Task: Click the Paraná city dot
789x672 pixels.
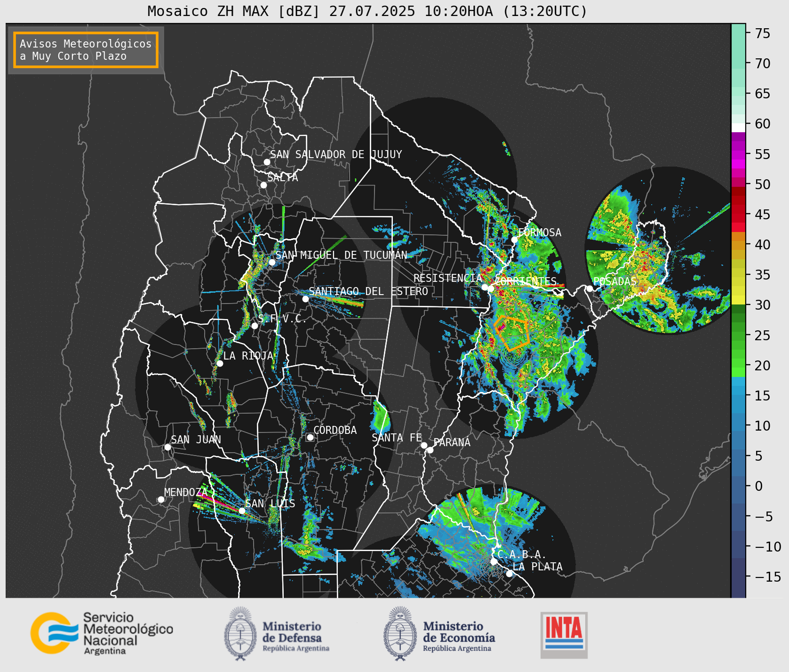Action: (430, 450)
